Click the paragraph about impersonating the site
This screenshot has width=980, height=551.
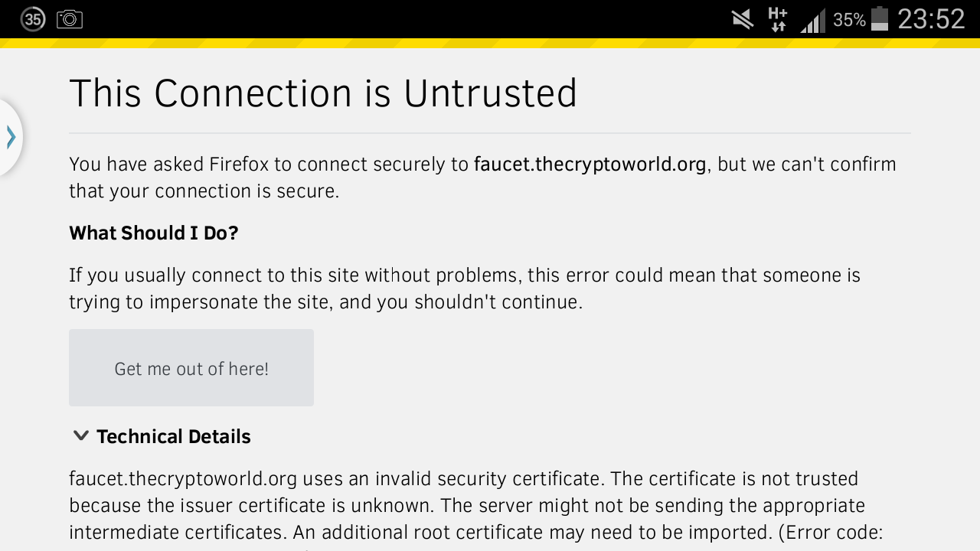coord(465,289)
